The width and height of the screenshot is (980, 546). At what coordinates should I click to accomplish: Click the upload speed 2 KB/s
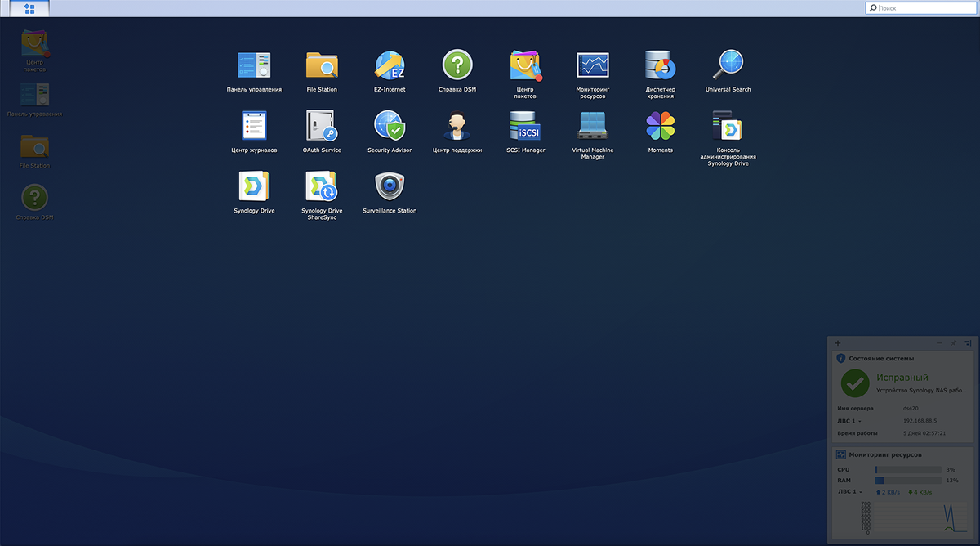tap(889, 492)
